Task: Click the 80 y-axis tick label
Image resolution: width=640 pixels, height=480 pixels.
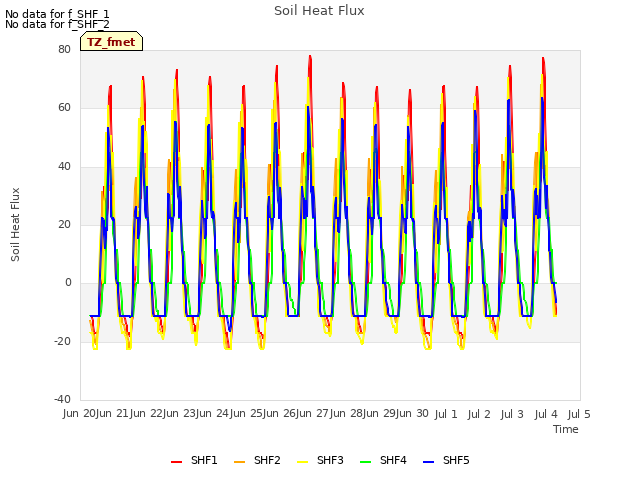Action: (64, 49)
